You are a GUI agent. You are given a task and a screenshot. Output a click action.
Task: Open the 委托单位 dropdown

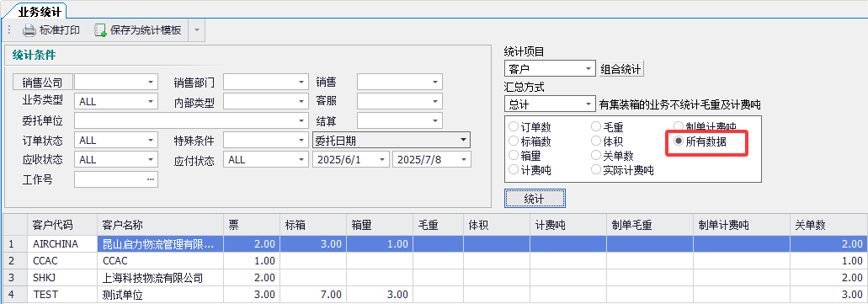(x=301, y=120)
